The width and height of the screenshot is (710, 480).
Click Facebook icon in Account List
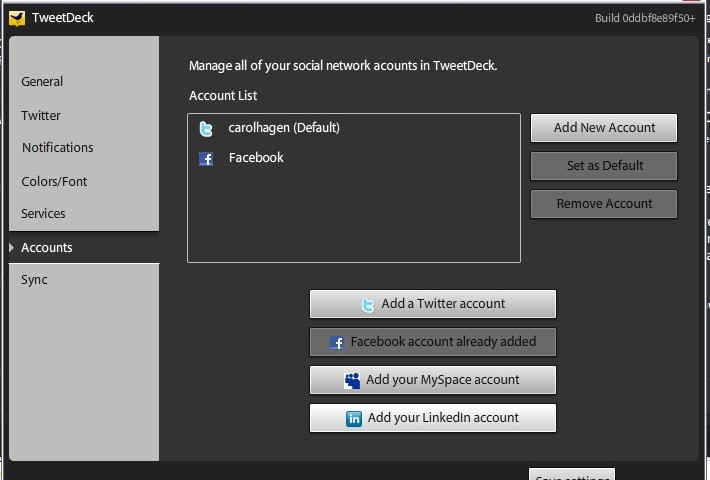click(x=206, y=159)
